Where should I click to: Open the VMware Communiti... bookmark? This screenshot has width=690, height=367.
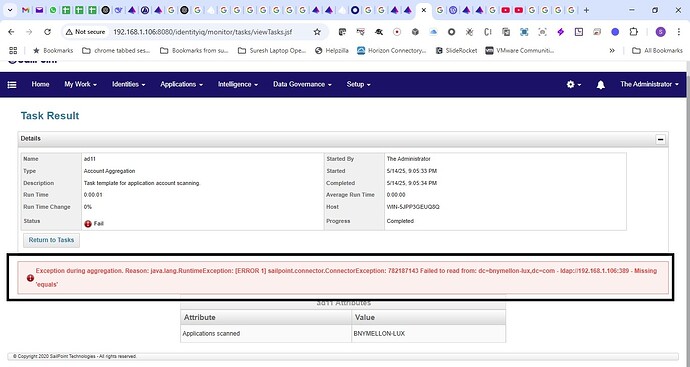pyautogui.click(x=520, y=51)
